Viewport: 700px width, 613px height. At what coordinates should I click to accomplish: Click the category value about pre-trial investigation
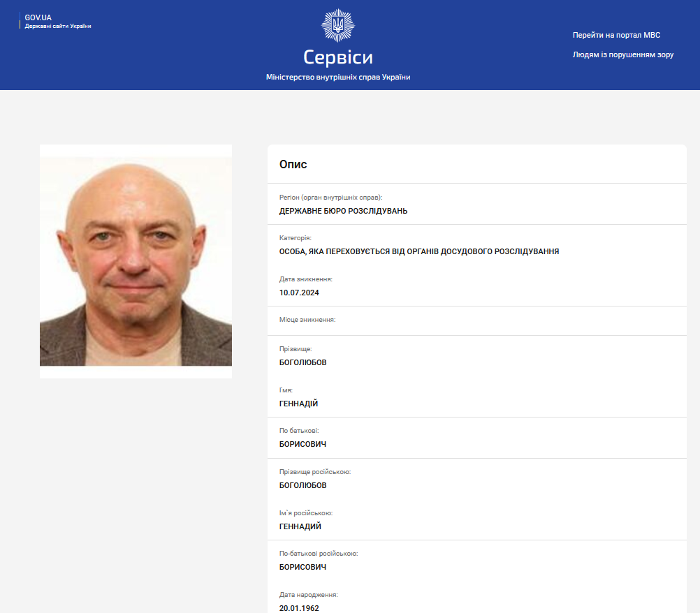(418, 251)
